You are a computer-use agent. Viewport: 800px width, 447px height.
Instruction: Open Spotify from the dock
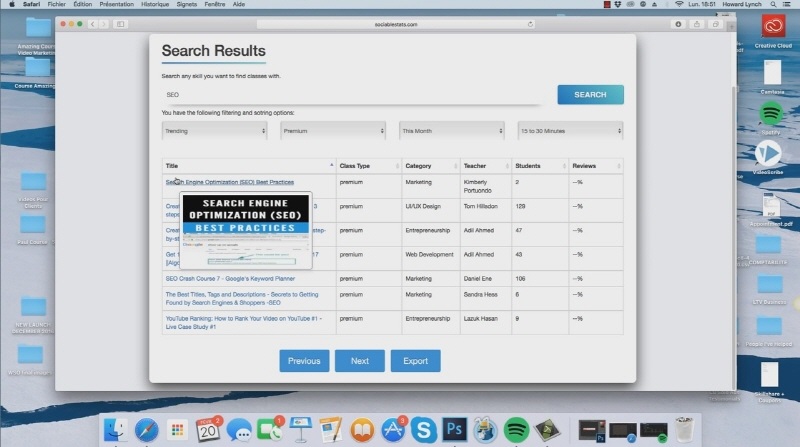click(x=516, y=430)
